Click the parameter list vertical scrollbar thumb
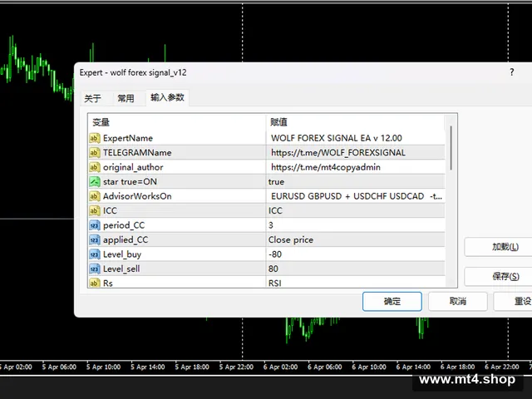Screen dimensions: 532x399 tap(451, 148)
